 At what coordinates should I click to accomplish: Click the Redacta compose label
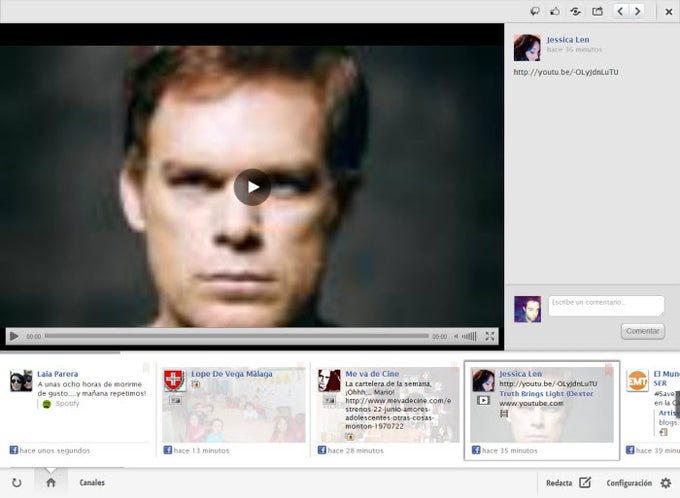tap(559, 483)
